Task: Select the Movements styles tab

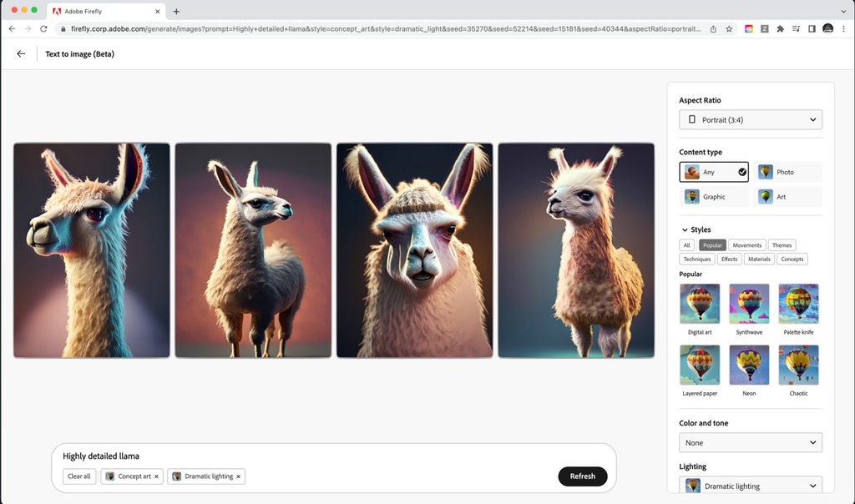Action: click(x=747, y=245)
